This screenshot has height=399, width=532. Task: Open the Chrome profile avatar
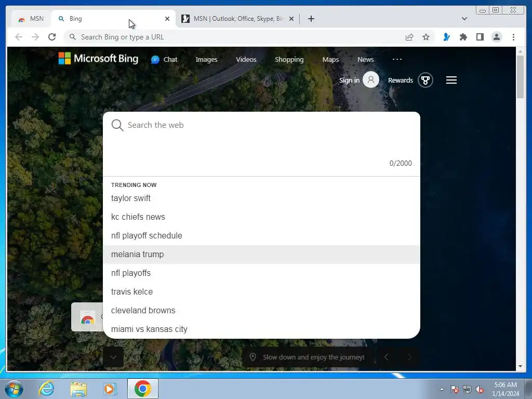pos(496,37)
